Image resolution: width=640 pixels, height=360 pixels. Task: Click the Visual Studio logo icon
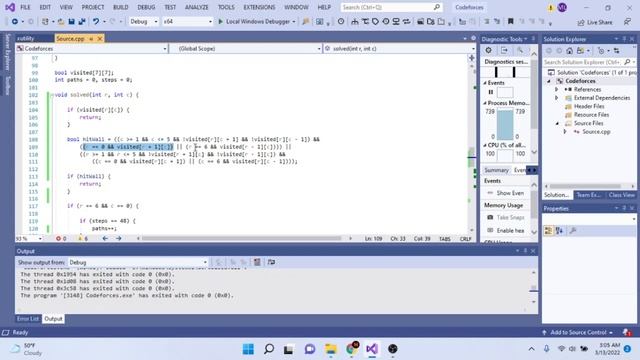tap(10, 7)
